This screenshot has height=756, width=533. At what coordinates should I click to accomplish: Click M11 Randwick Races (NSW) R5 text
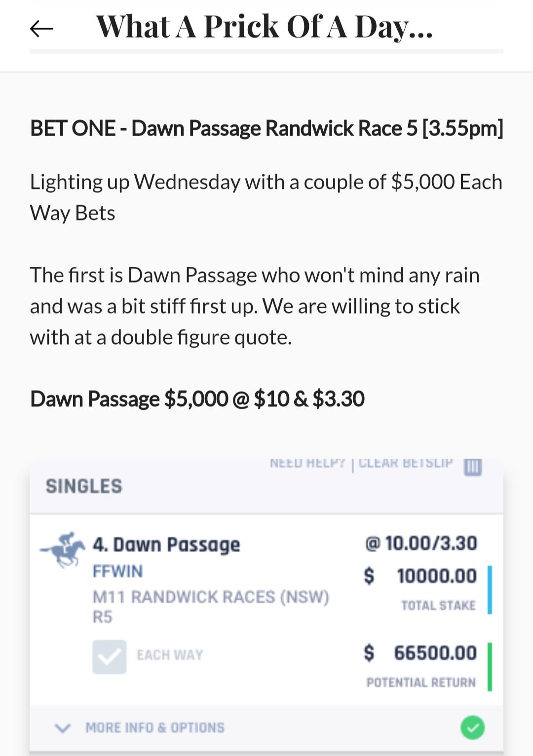[x=211, y=607]
